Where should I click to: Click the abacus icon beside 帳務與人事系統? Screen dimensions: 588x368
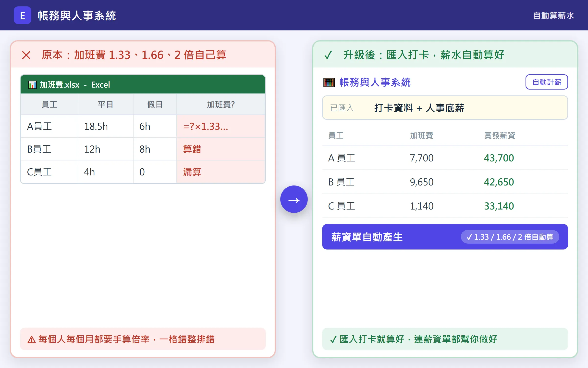click(x=329, y=82)
